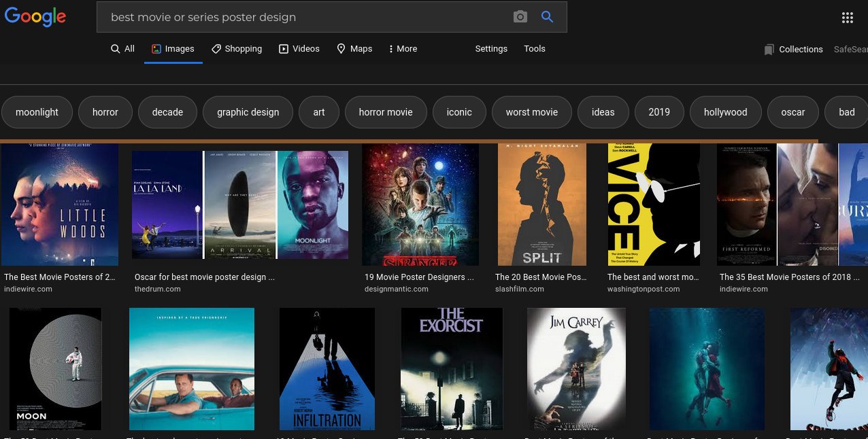The image size is (868, 439).
Task: Filter by the moonlight chip
Action: click(37, 112)
